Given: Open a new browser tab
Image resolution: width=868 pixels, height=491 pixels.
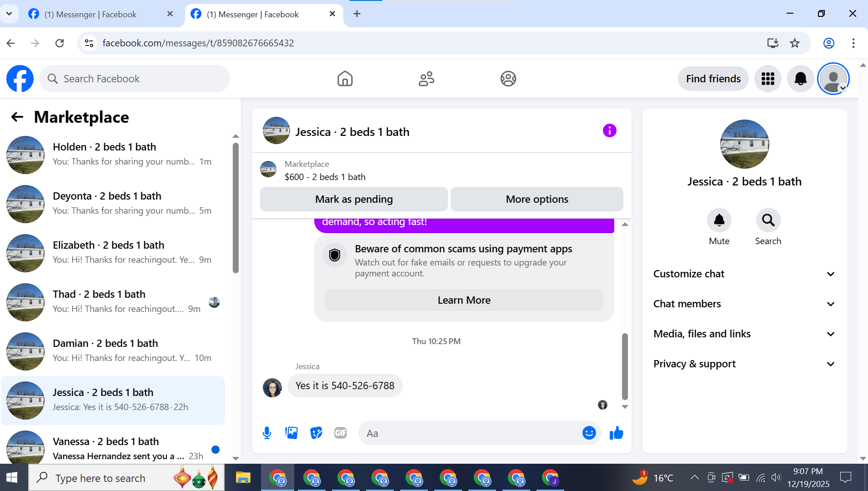Looking at the screenshot, I should 357,14.
